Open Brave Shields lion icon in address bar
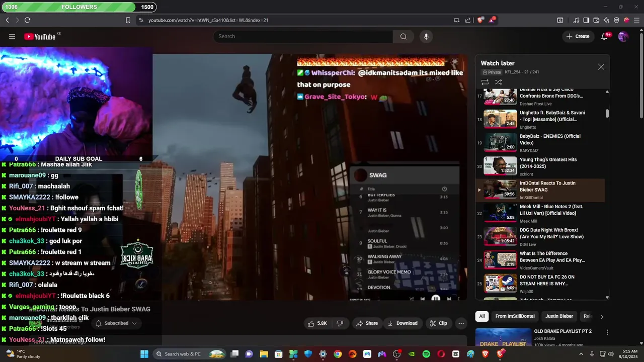 tap(480, 20)
